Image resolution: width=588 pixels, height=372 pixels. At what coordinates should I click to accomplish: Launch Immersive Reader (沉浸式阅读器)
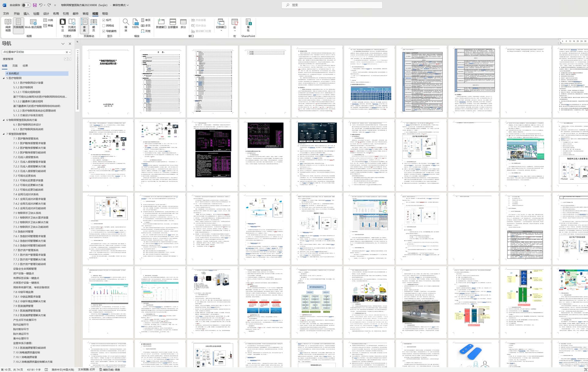click(x=72, y=25)
